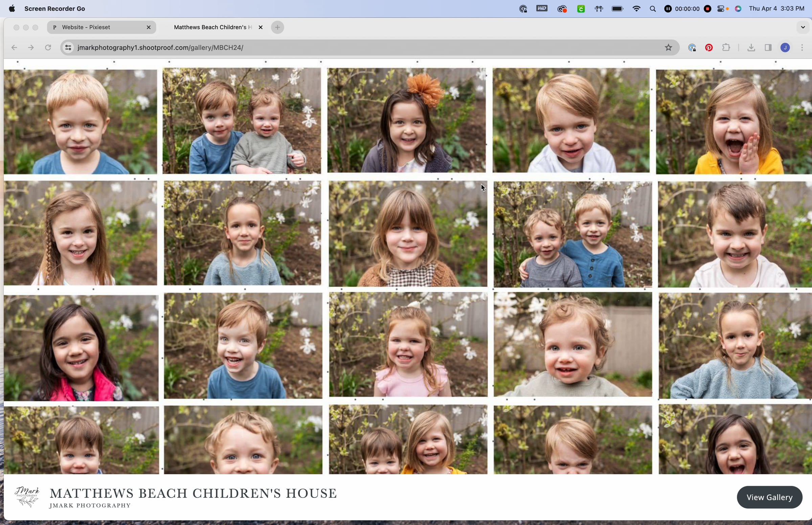812x525 pixels.
Task: Show Chrome downloads
Action: [751, 48]
